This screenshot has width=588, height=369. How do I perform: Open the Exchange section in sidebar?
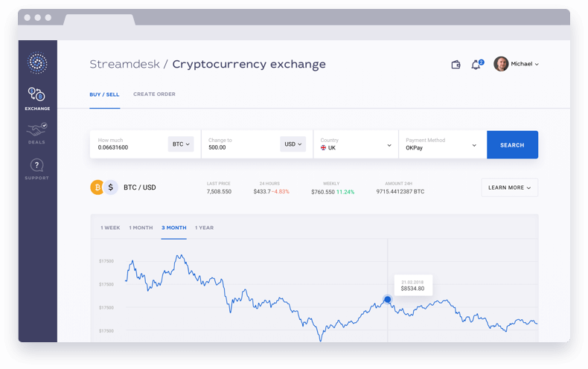point(37,99)
